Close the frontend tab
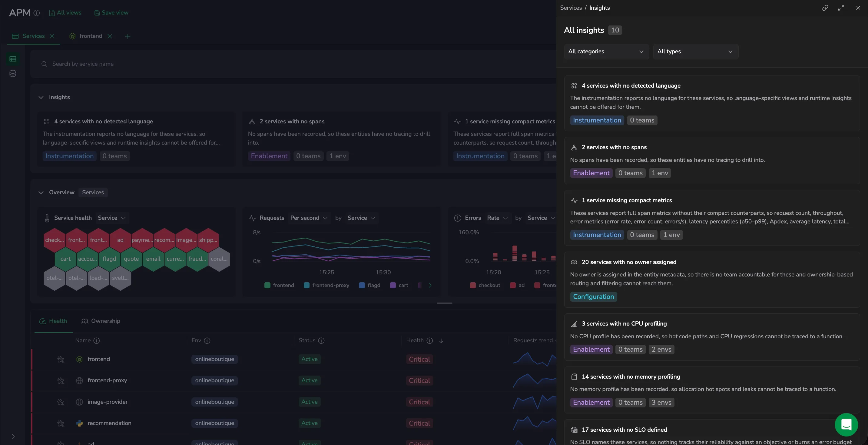The image size is (868, 445). click(110, 36)
